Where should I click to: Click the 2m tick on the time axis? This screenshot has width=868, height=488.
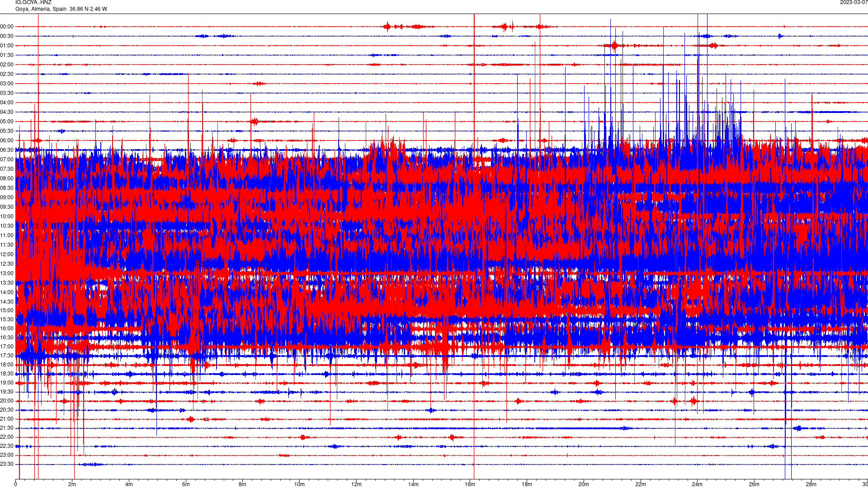[x=72, y=484]
